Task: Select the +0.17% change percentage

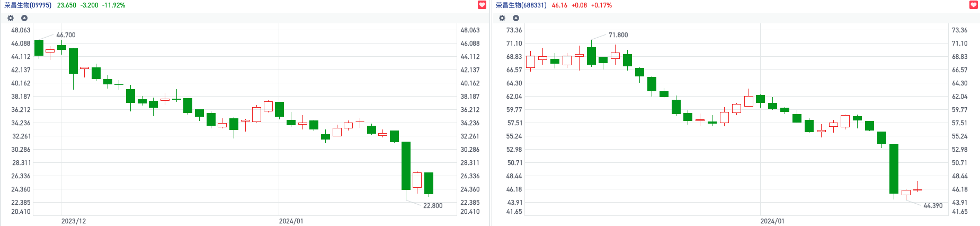Action: [601, 5]
